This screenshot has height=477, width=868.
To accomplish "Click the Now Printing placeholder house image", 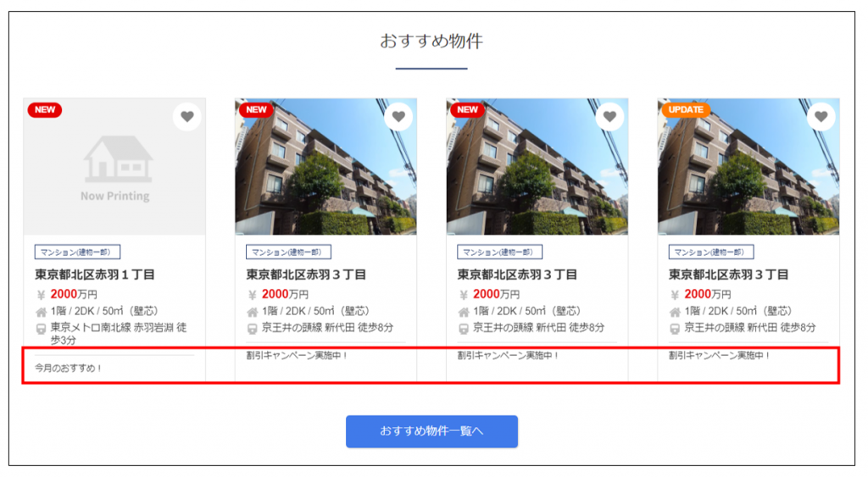I will pyautogui.click(x=114, y=167).
